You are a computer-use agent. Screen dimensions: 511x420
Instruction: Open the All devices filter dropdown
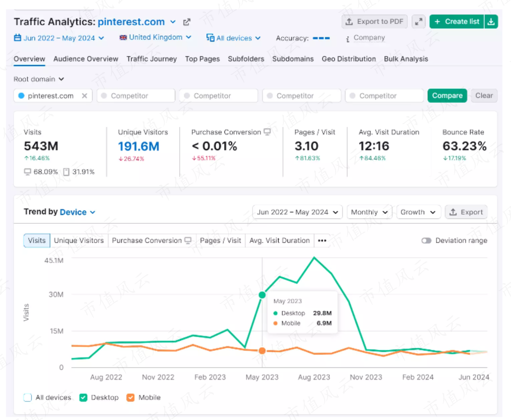tap(233, 38)
